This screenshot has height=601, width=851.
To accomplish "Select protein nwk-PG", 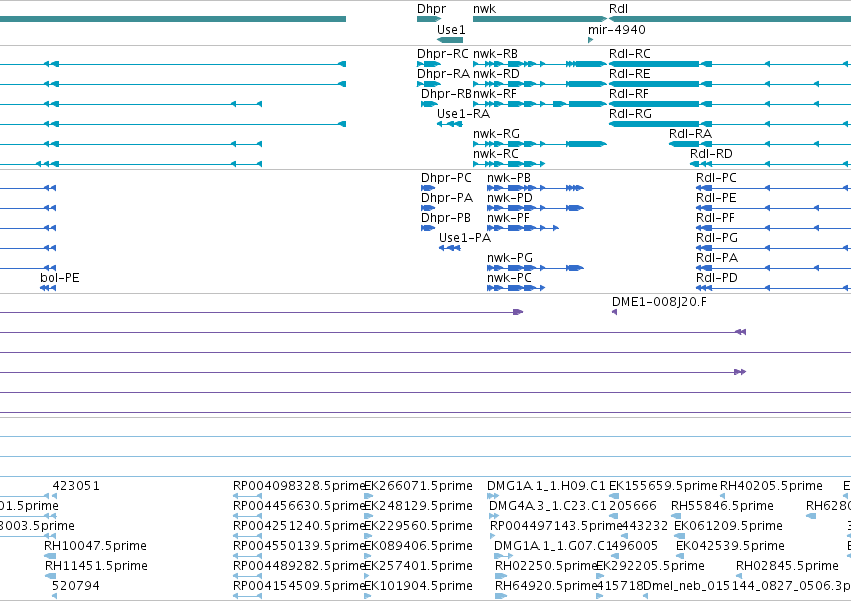I will tap(535, 268).
